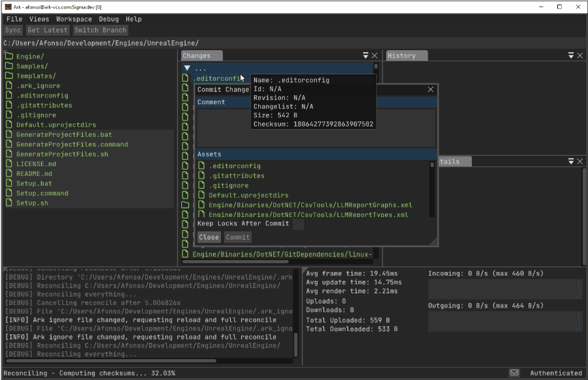
Task: Open the Views menu
Action: 39,19
